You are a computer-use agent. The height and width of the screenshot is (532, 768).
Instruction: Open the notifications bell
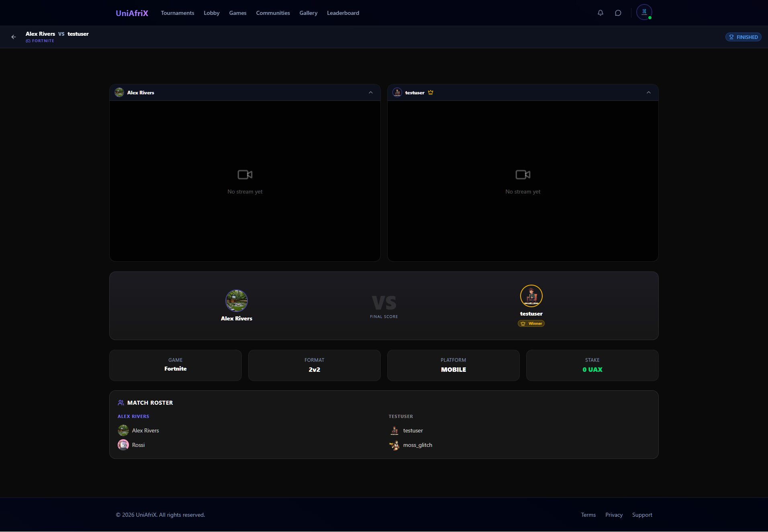click(600, 13)
